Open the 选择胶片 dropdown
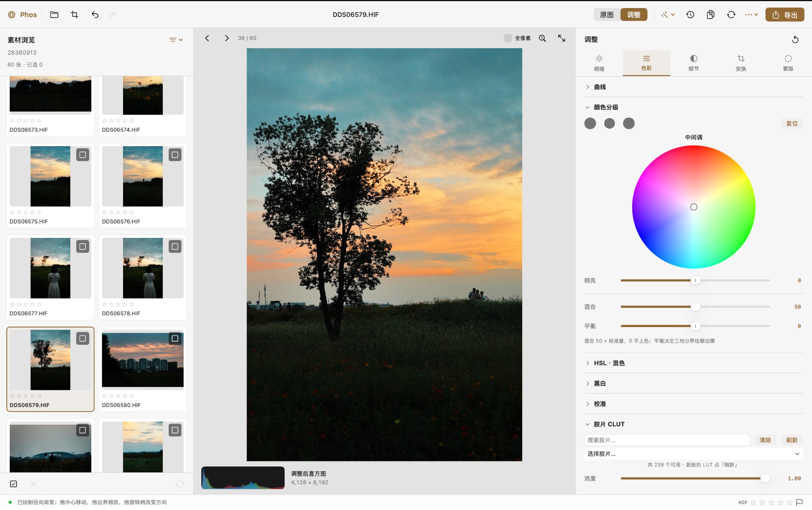Image resolution: width=812 pixels, height=510 pixels. click(694, 454)
